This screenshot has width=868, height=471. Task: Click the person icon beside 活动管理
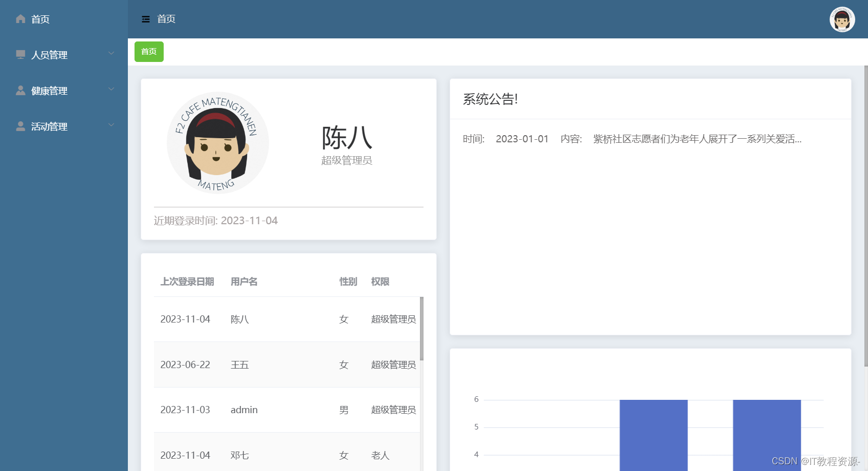coord(20,126)
